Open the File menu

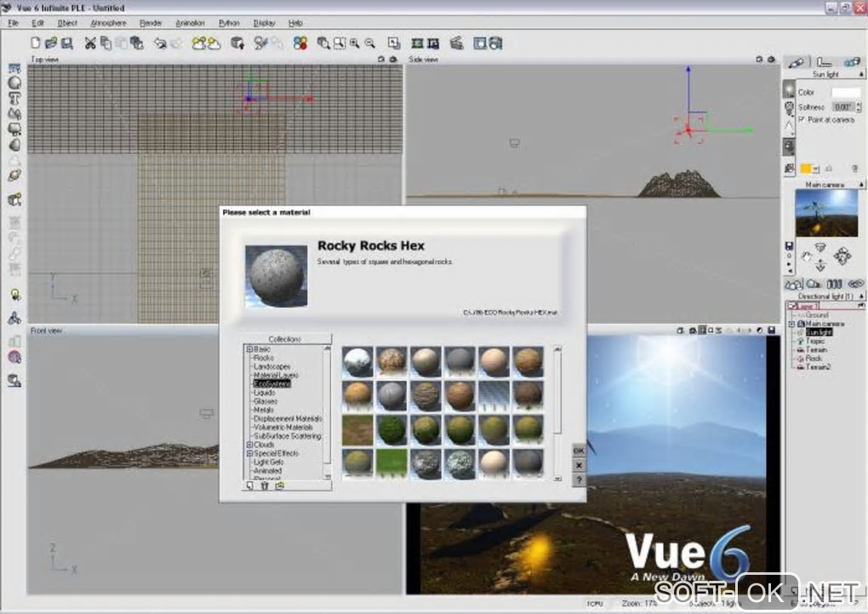pyautogui.click(x=13, y=23)
